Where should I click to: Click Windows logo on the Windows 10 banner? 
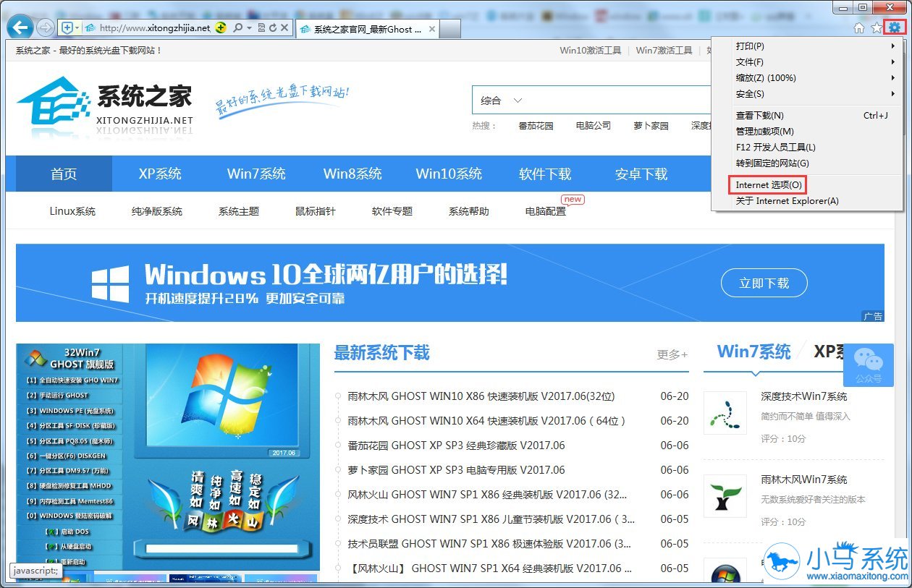coord(110,283)
